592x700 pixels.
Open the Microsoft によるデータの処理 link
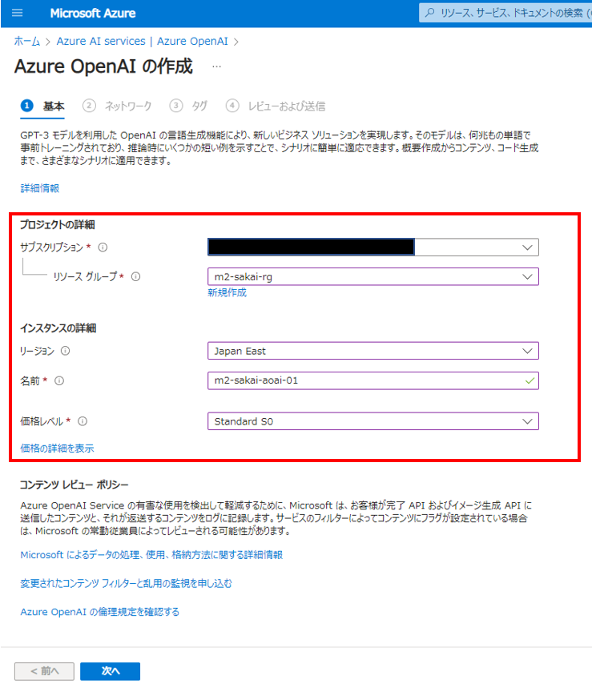click(151, 555)
